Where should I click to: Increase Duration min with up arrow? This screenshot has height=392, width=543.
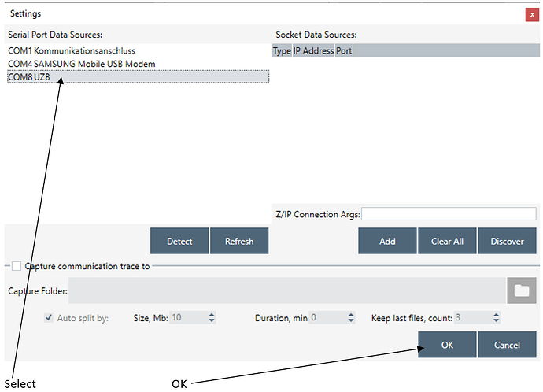click(x=350, y=315)
